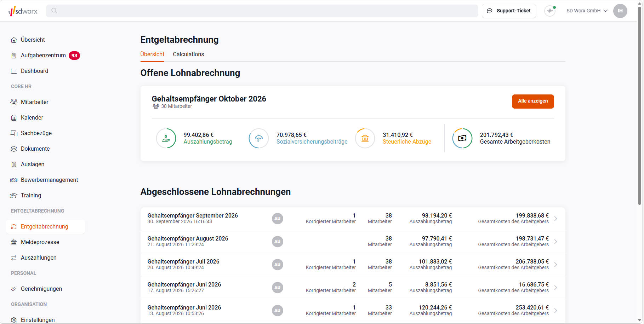
Task: Click the '201.792,43 €' amount
Action: click(496, 135)
